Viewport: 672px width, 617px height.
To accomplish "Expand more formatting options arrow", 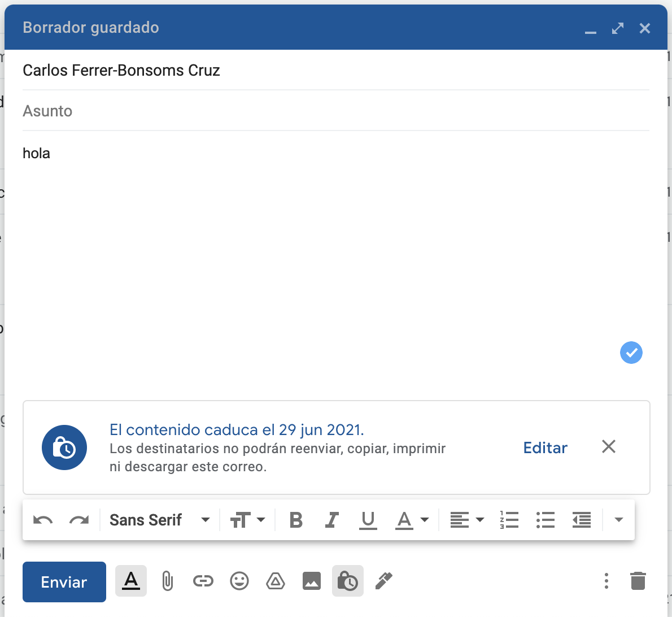I will [619, 520].
